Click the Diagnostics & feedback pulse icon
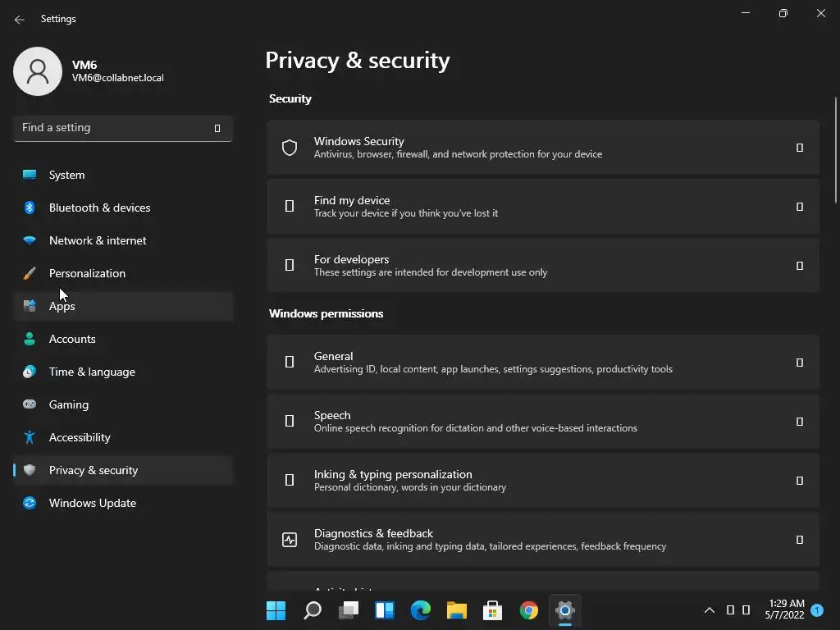The height and width of the screenshot is (630, 840). 290,540
